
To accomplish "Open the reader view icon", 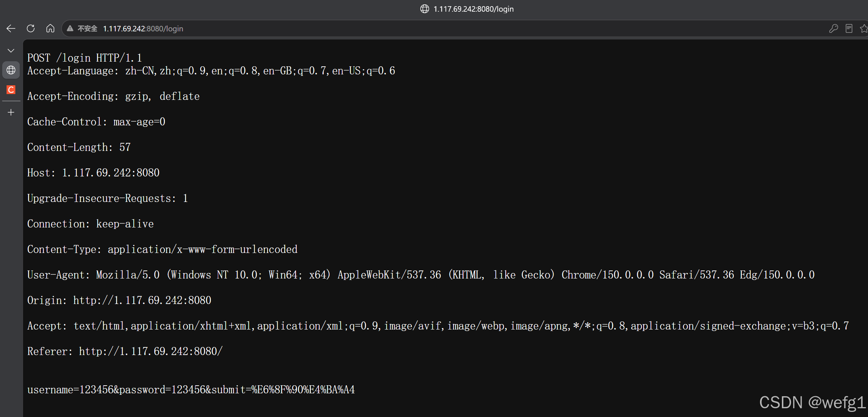I will tap(849, 28).
